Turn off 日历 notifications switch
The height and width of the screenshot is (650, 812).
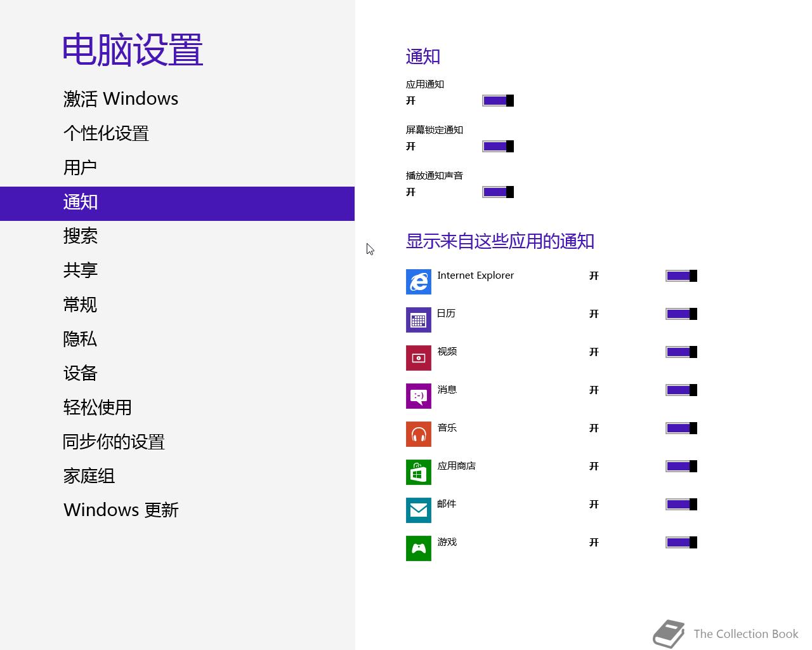(x=681, y=314)
